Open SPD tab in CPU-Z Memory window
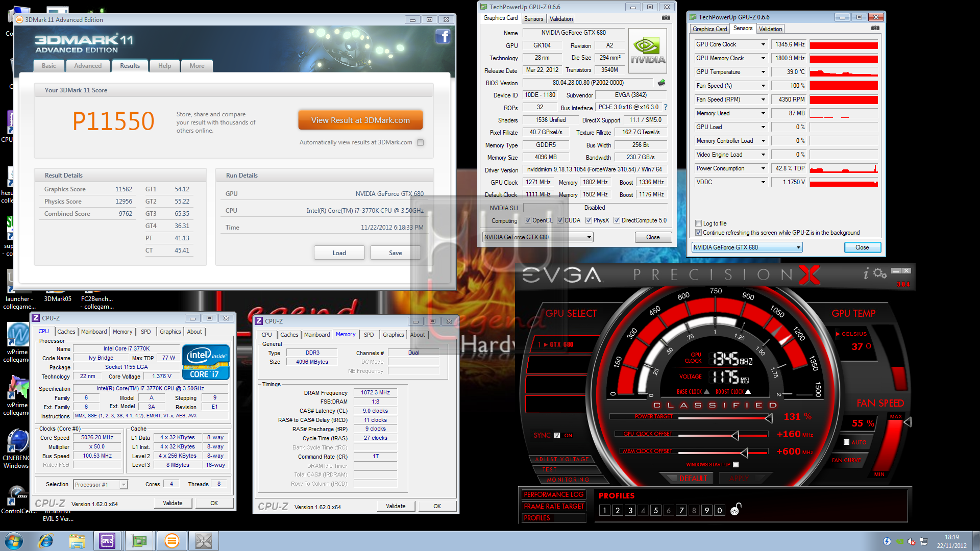980x551 pixels. tap(369, 335)
